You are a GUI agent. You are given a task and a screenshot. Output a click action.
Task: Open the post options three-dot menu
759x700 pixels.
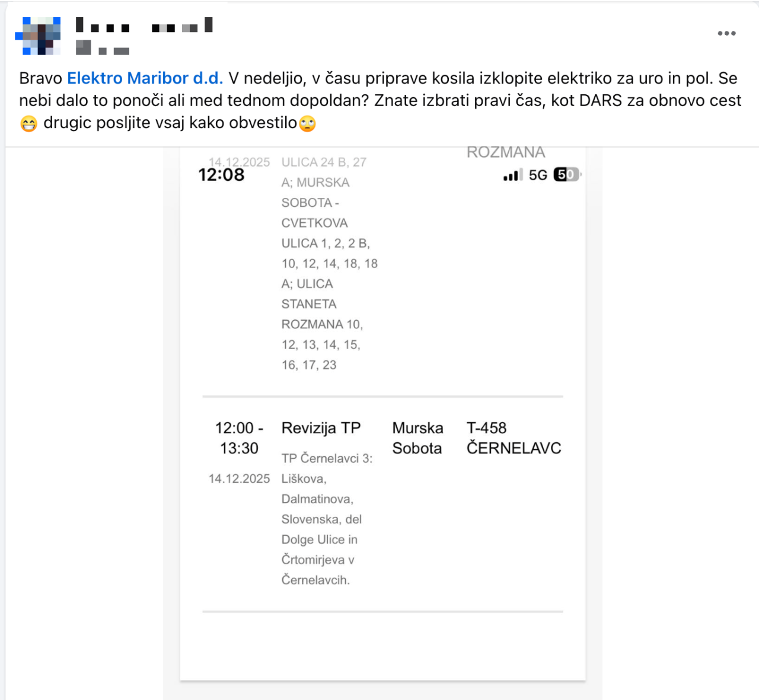pyautogui.click(x=726, y=33)
